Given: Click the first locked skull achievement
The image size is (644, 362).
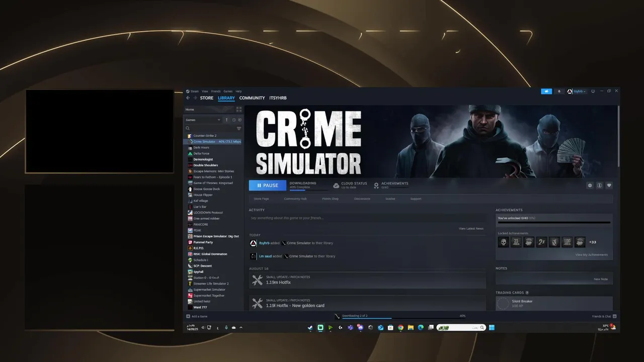Looking at the screenshot, I should 503,242.
